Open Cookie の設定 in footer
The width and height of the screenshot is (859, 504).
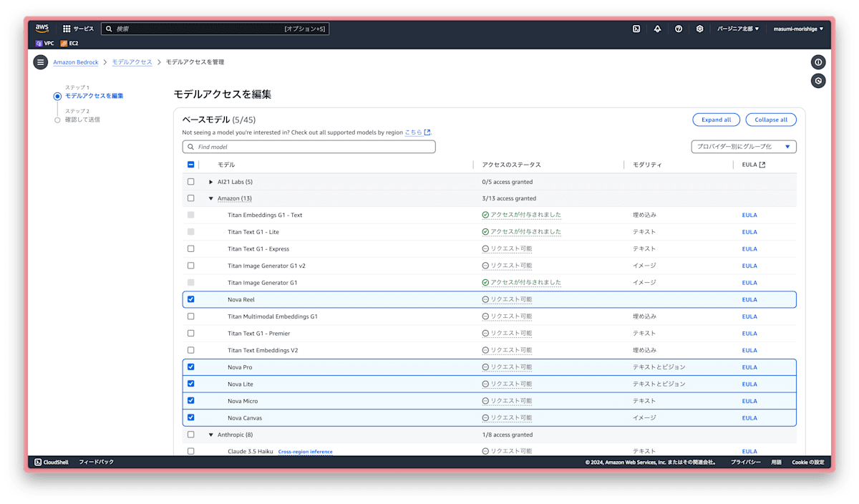807,462
